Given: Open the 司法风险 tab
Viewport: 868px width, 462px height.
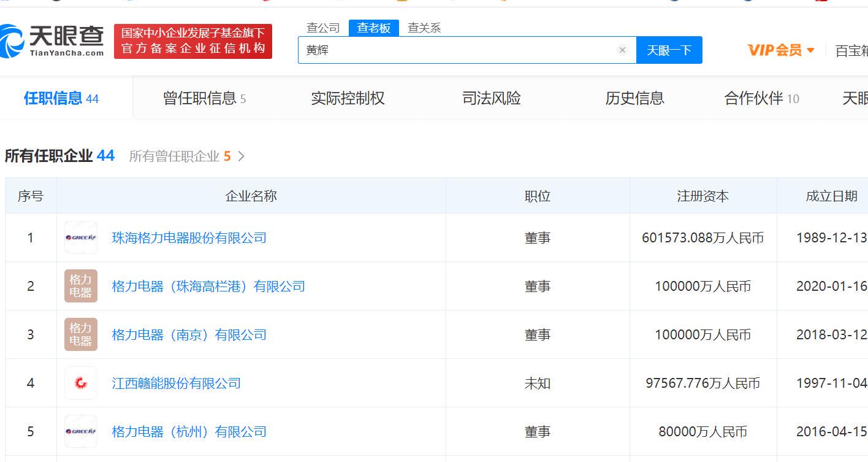Looking at the screenshot, I should coord(490,98).
